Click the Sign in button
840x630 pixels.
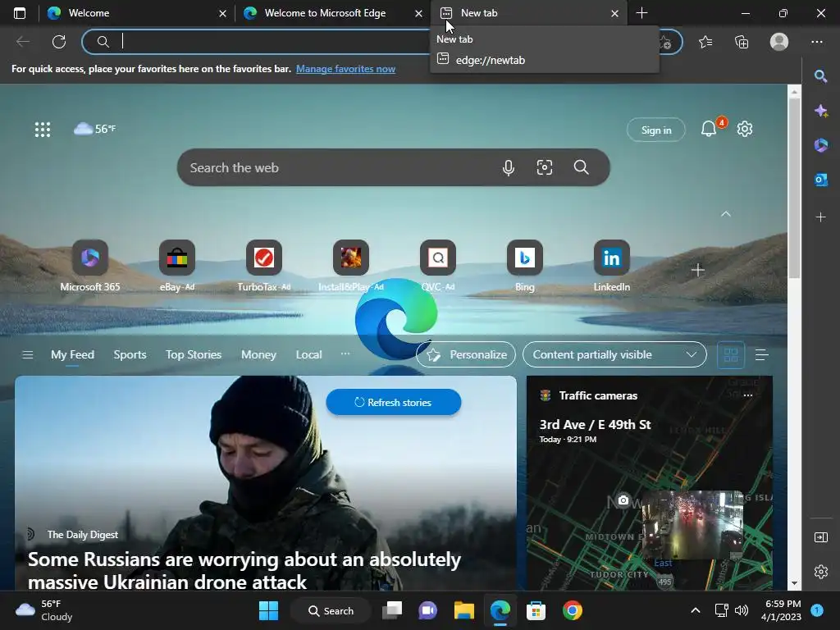655,130
